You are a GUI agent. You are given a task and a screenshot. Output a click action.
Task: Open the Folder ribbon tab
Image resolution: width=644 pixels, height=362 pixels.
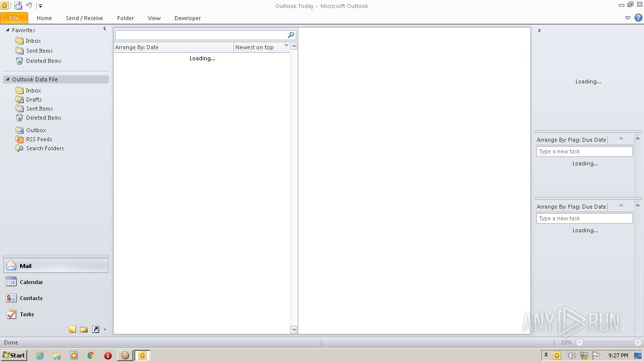pyautogui.click(x=126, y=18)
